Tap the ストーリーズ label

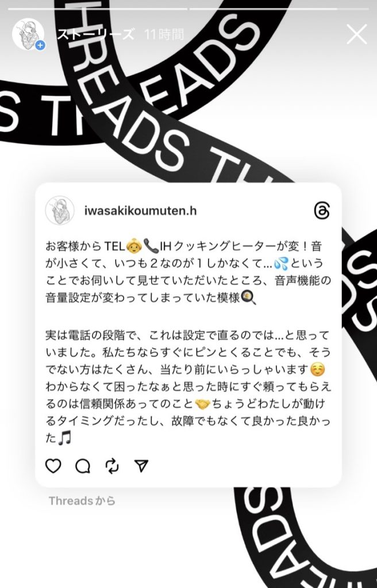pos(95,34)
